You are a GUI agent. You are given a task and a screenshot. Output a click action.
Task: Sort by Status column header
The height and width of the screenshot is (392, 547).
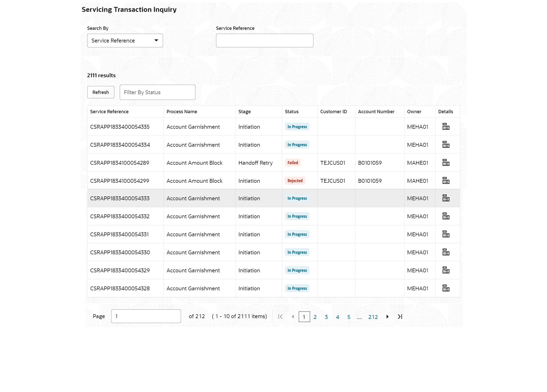click(292, 112)
